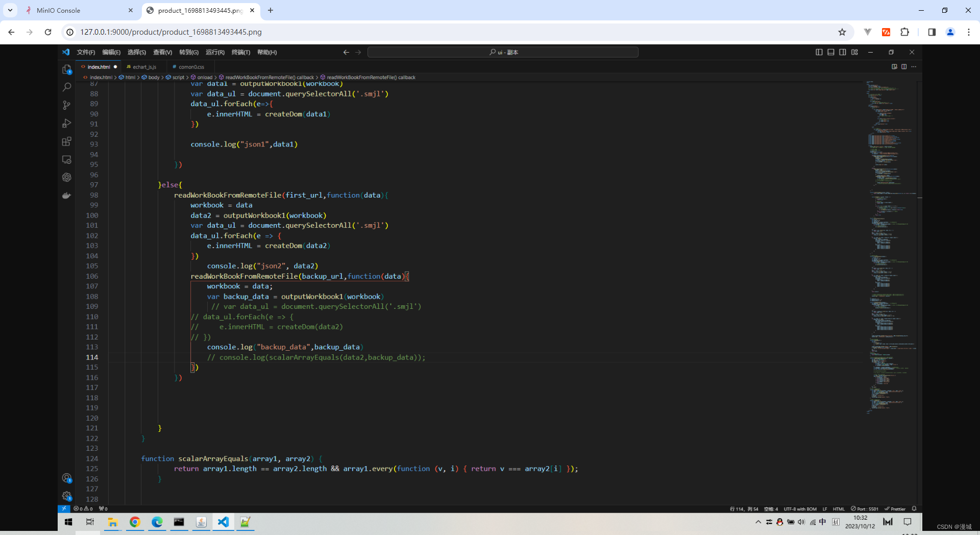Screen dimensions: 980x535
Task: Reload the page in Chrome
Action: [x=48, y=32]
